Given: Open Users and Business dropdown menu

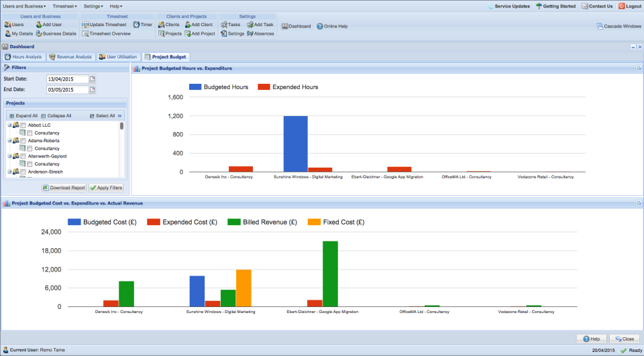Looking at the screenshot, I should [24, 6].
